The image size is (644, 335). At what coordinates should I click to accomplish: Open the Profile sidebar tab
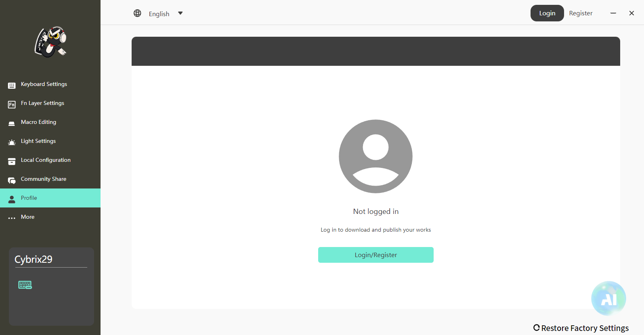pyautogui.click(x=29, y=198)
